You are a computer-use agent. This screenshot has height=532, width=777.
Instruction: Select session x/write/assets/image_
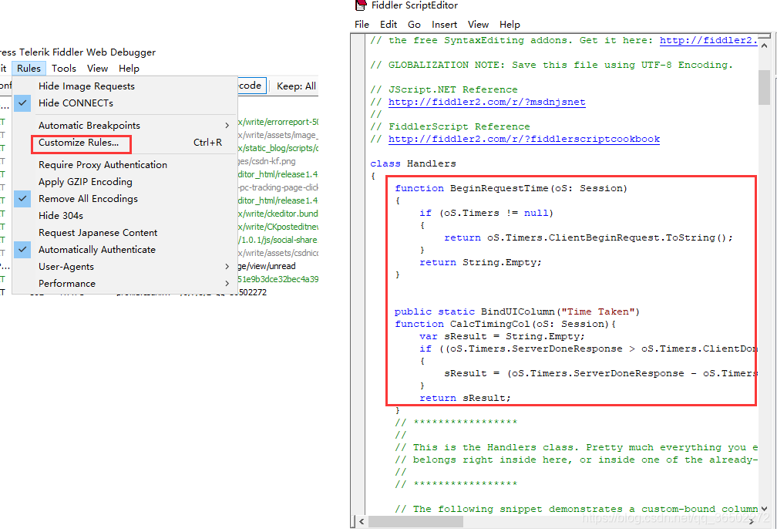point(278,135)
